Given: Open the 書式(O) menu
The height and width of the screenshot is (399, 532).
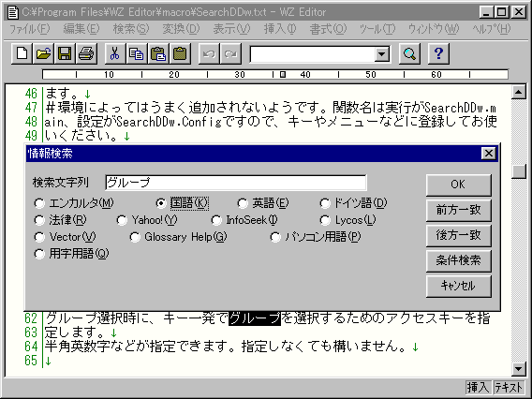Looking at the screenshot, I should pos(328,29).
